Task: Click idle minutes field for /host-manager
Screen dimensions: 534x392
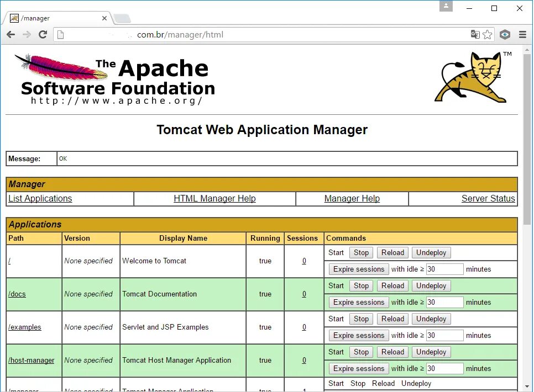Action: click(x=445, y=368)
